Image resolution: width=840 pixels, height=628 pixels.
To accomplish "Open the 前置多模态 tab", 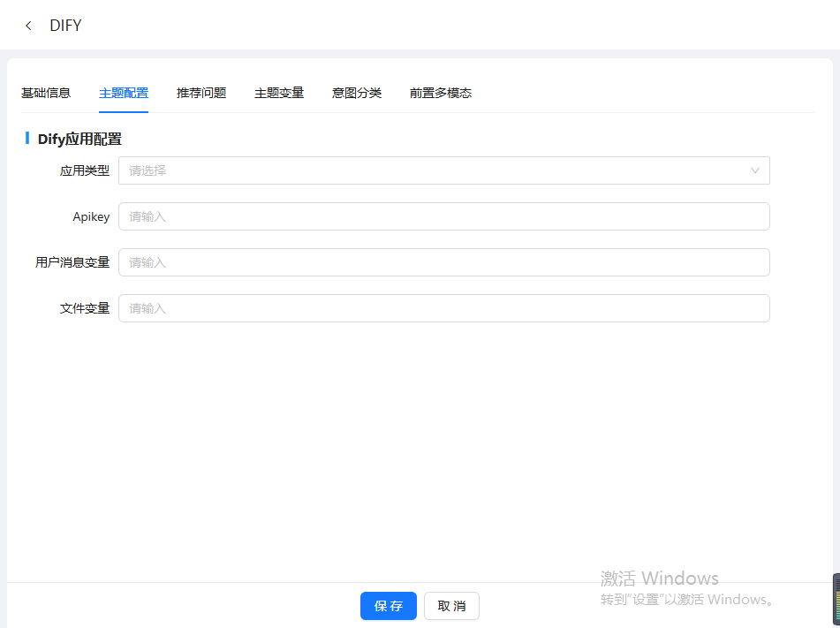I will point(441,93).
